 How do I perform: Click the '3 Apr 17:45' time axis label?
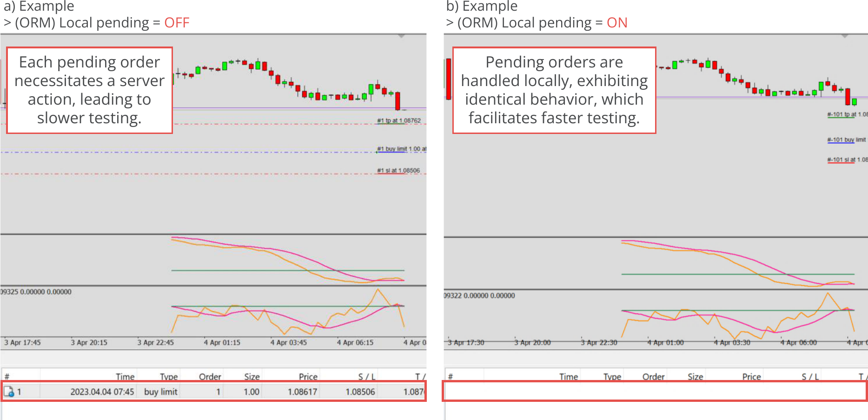point(22,342)
